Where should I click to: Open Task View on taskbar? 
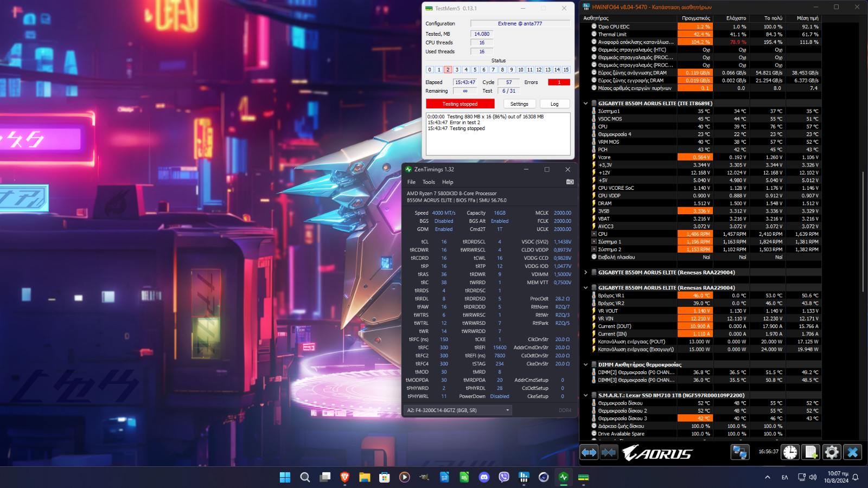point(325,477)
